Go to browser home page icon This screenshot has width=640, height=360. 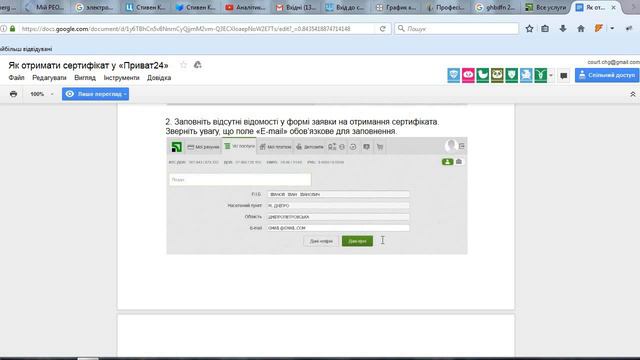[x=581, y=29]
